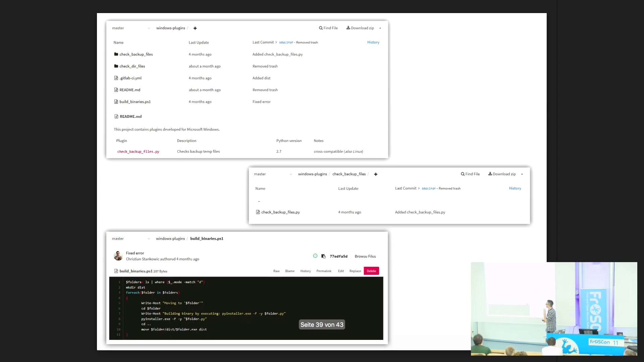Expand Download zip arrow in the middle panel

click(x=522, y=174)
